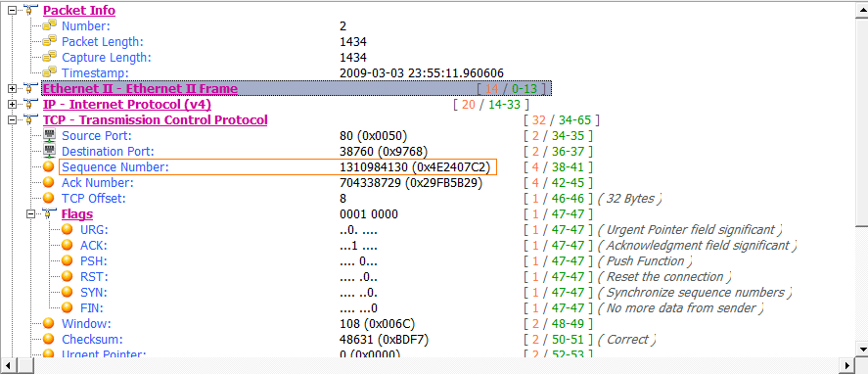This screenshot has width=868, height=375.
Task: Click the port icon beside Destination Port
Action: [x=49, y=151]
